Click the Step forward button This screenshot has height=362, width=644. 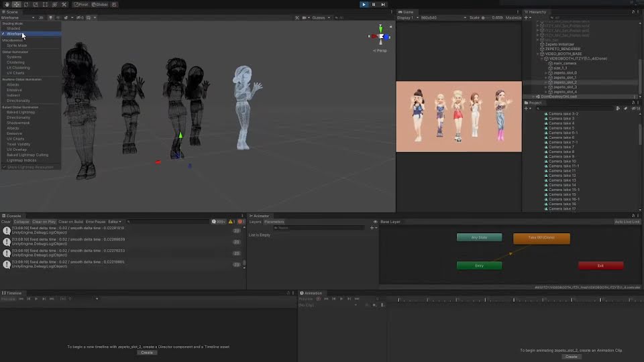point(384,4)
